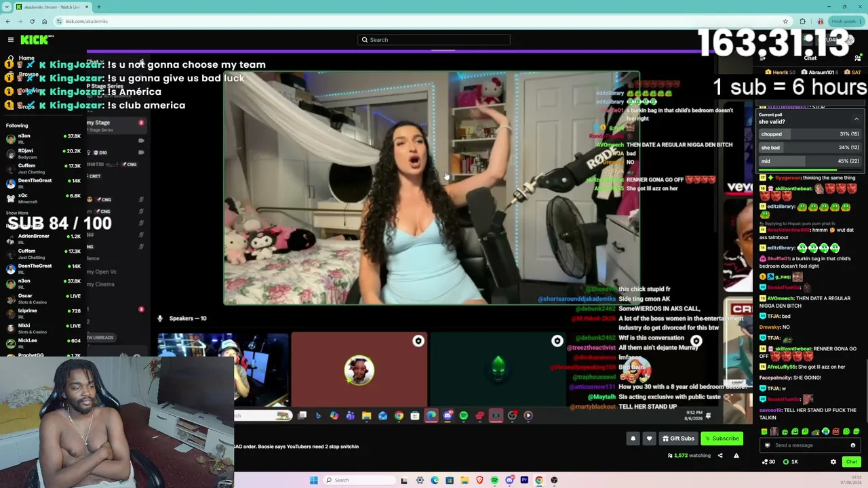This screenshot has height=488, width=868.
Task: Focus the Kick search field
Action: (x=434, y=40)
